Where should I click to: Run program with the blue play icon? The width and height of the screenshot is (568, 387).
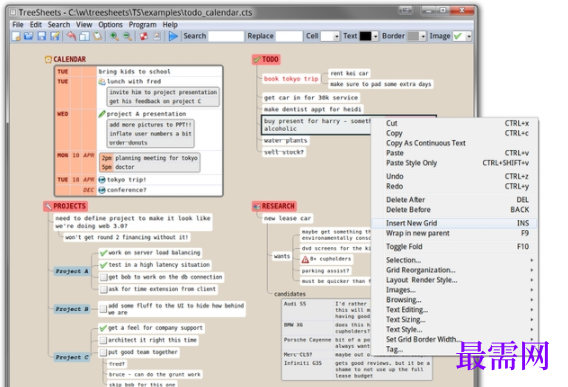click(x=174, y=36)
